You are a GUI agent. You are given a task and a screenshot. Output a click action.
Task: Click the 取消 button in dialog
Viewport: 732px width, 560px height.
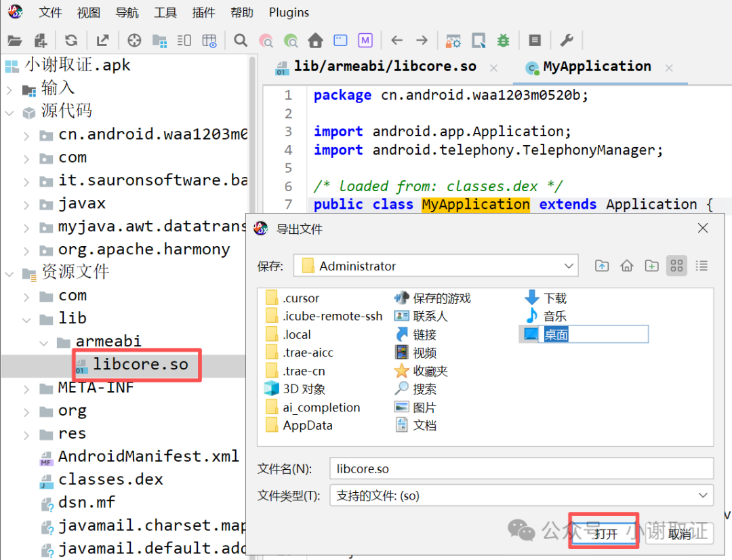pos(679,533)
